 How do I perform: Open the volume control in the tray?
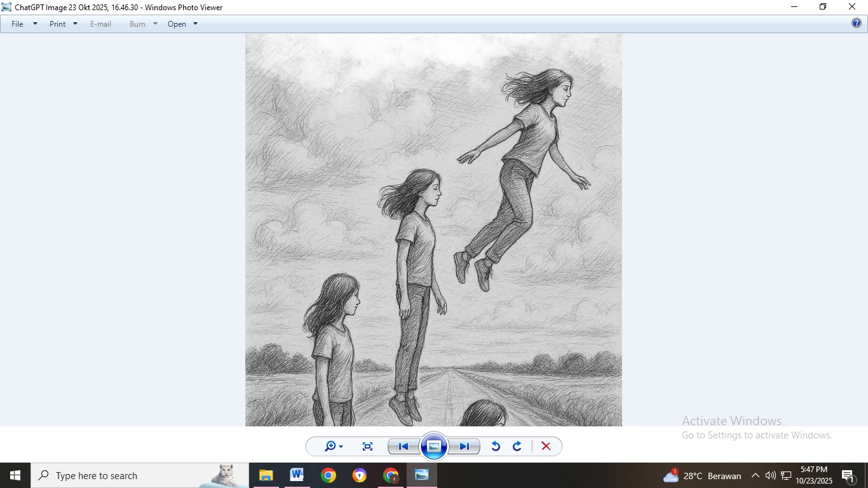pos(770,475)
